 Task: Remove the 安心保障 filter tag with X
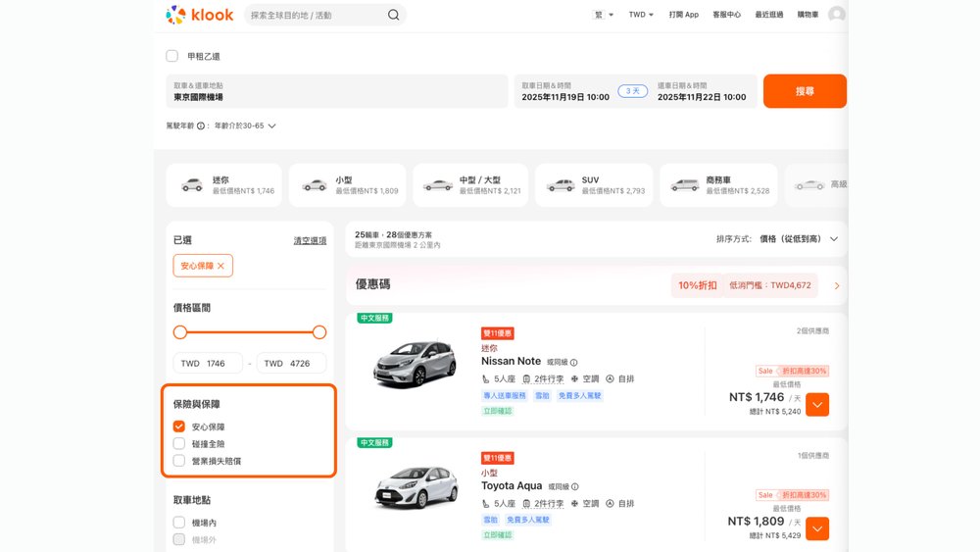[x=220, y=266]
